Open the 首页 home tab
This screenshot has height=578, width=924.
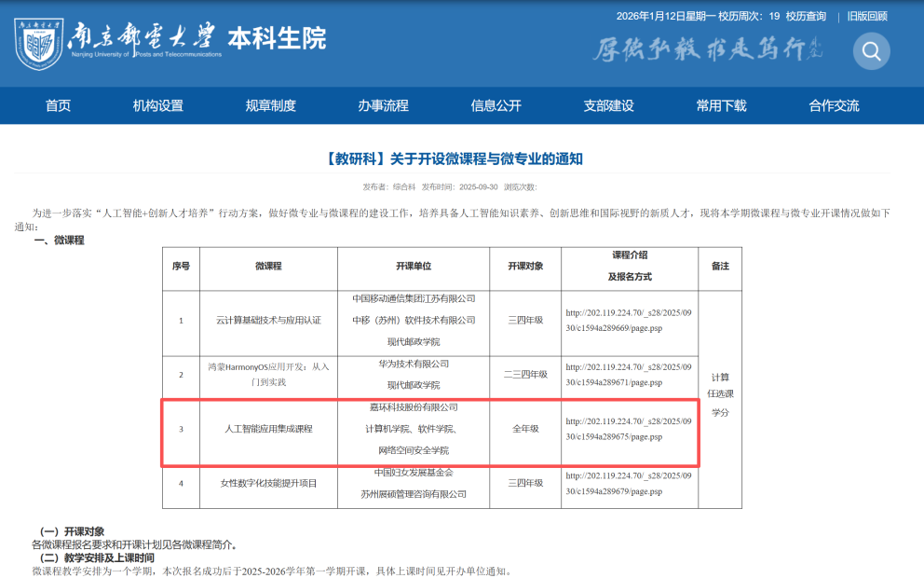tap(58, 105)
